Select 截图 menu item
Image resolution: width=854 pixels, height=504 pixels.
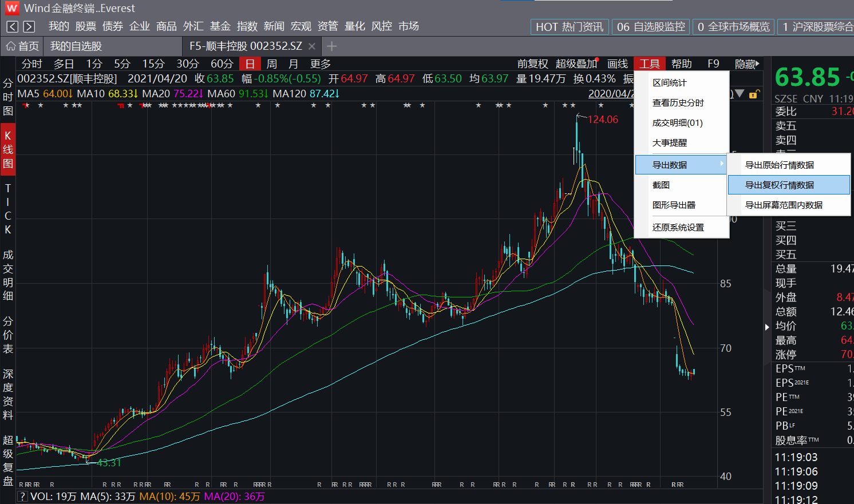coord(681,185)
